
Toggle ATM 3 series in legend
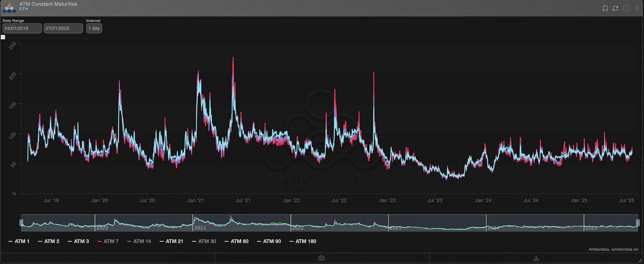(78, 241)
